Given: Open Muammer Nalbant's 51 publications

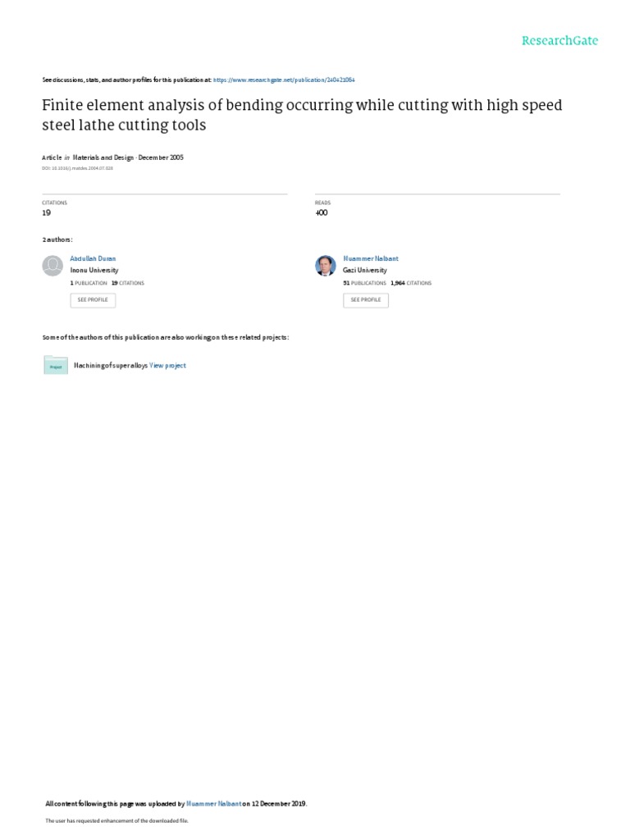Looking at the screenshot, I should pos(364,283).
